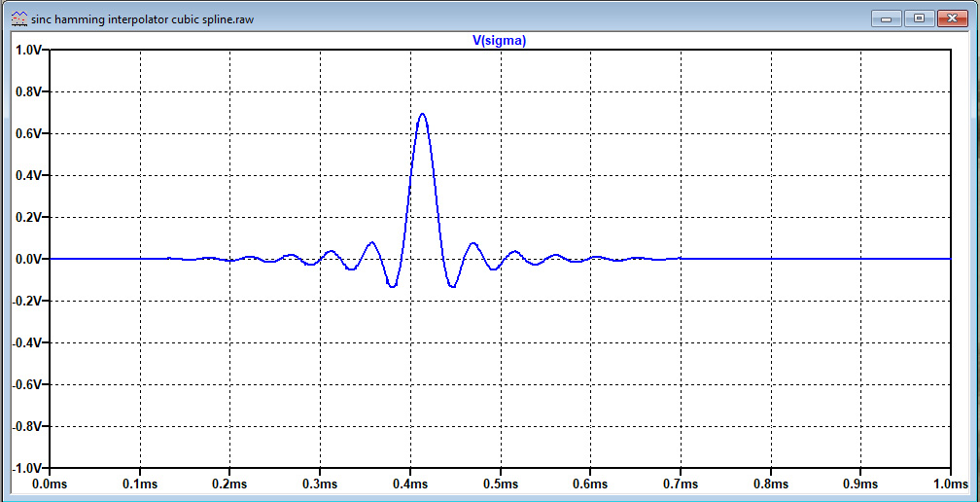
Task: Click the 0.8ms time axis label
Action: (x=771, y=485)
